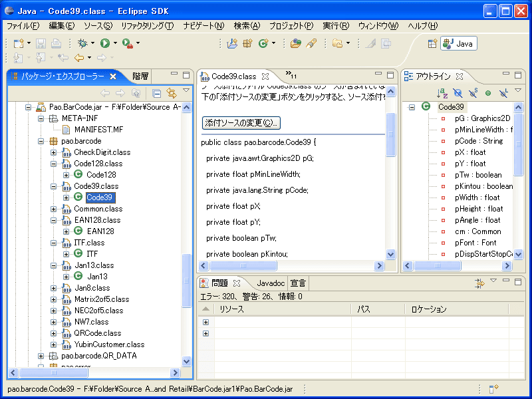Show hidden editors list »11

[291, 74]
